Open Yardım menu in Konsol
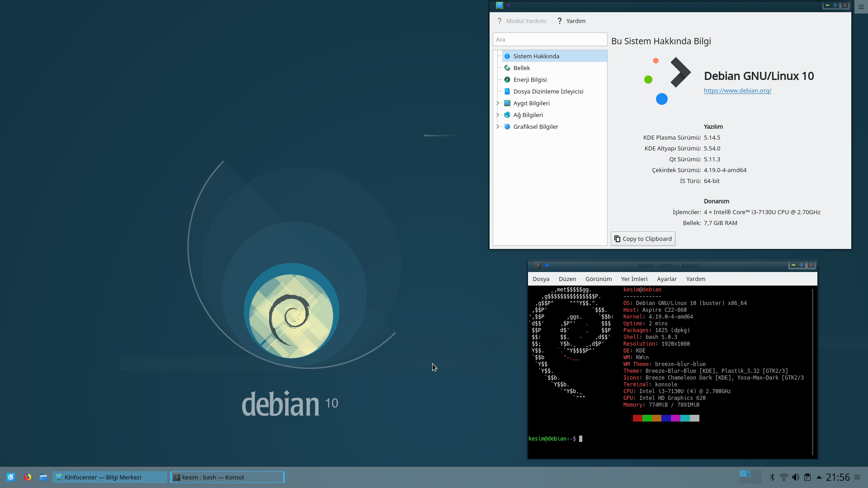This screenshot has height=488, width=868. click(x=696, y=279)
